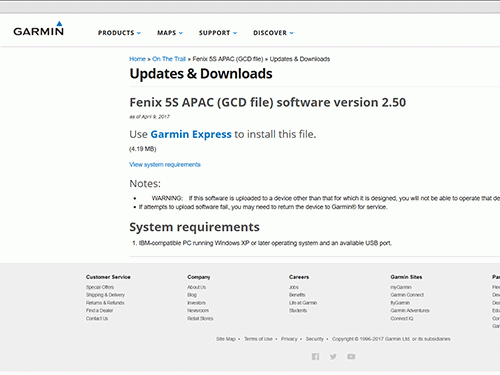The width and height of the screenshot is (500, 375).
Task: Click the Customer Service footer heading
Action: pyautogui.click(x=108, y=277)
